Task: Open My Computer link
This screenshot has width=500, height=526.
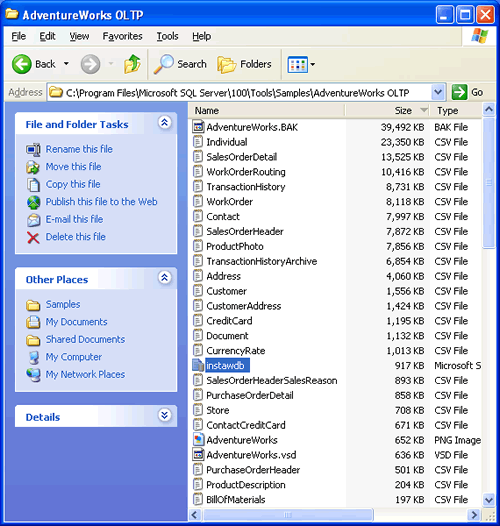Action: (x=73, y=357)
